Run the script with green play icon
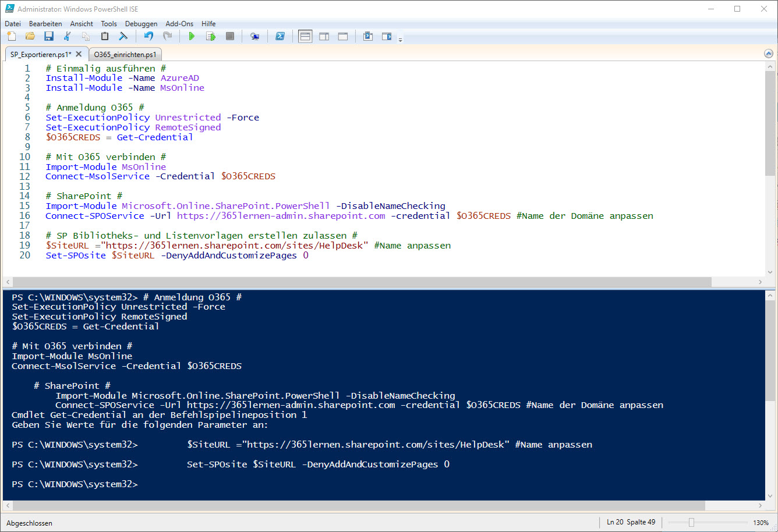This screenshot has height=532, width=778. click(192, 36)
